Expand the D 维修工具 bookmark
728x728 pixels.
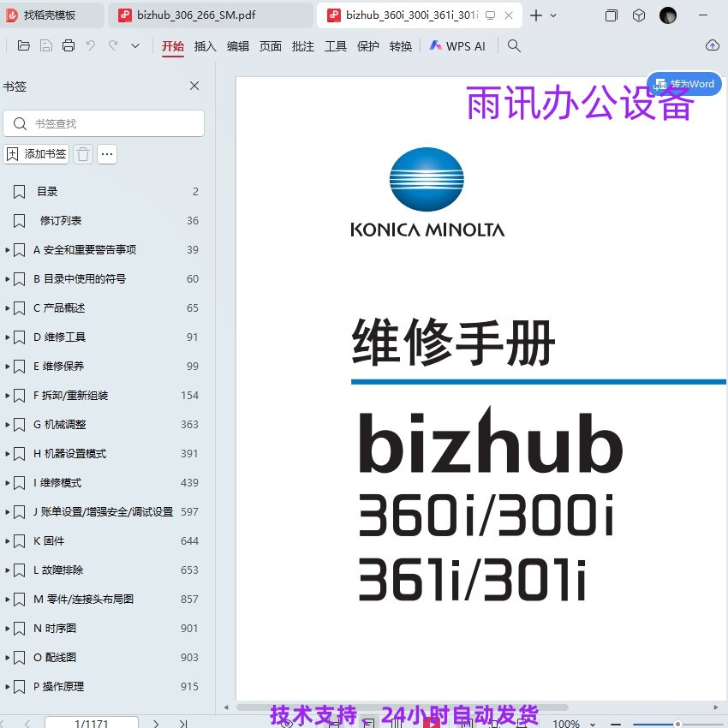click(8, 337)
